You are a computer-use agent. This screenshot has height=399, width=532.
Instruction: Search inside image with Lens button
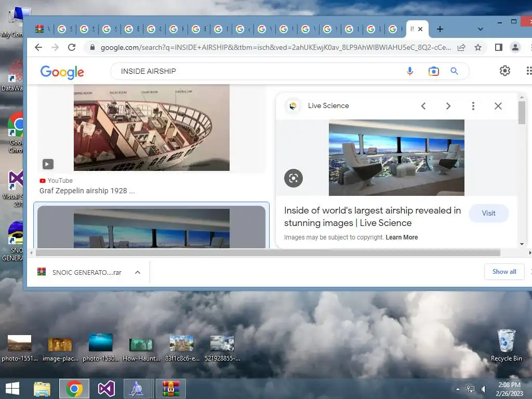[x=293, y=178]
